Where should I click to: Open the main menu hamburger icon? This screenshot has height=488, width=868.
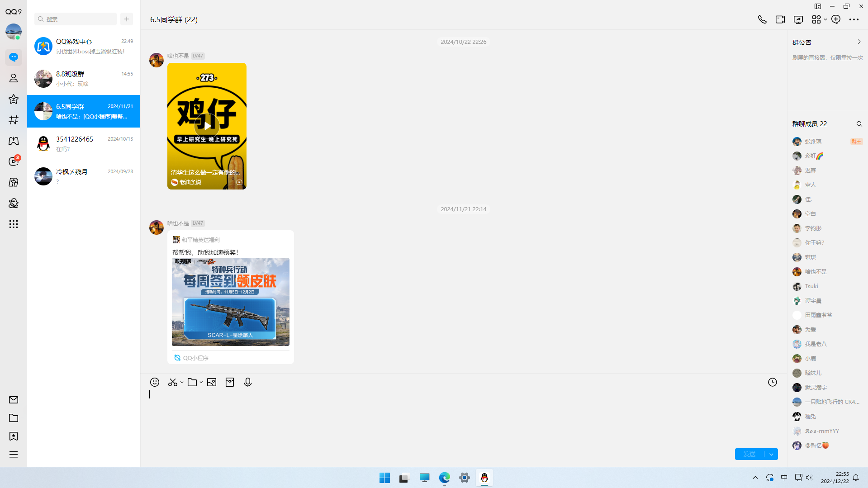point(14,455)
